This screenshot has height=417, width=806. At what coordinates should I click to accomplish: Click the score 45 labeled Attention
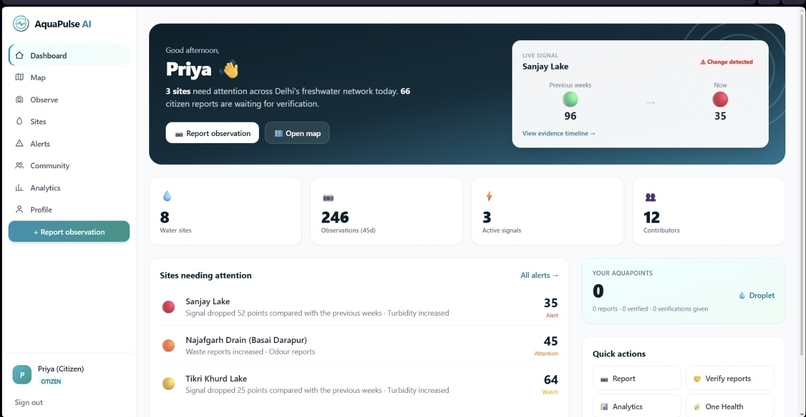[x=551, y=341]
